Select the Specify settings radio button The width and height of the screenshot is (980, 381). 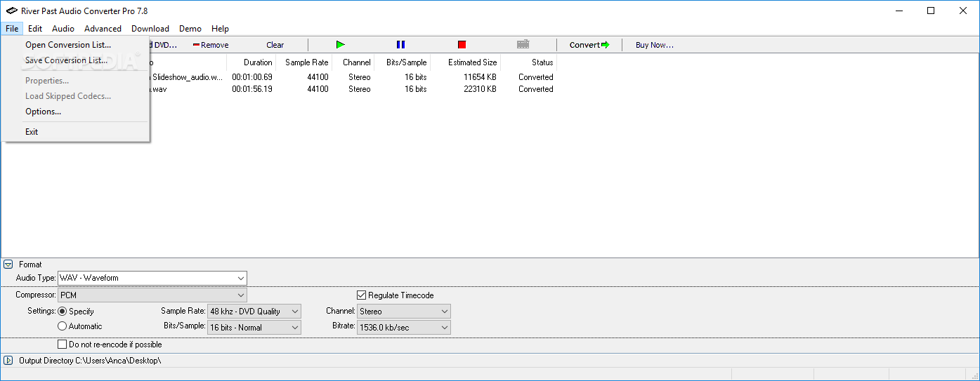63,312
